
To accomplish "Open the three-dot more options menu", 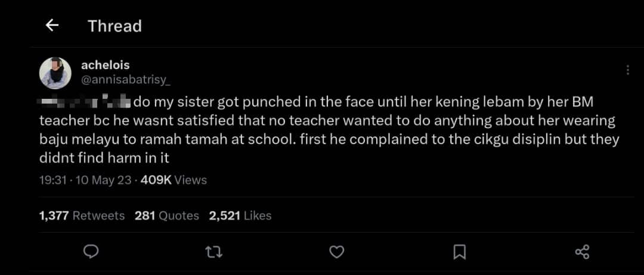I will [x=627, y=70].
